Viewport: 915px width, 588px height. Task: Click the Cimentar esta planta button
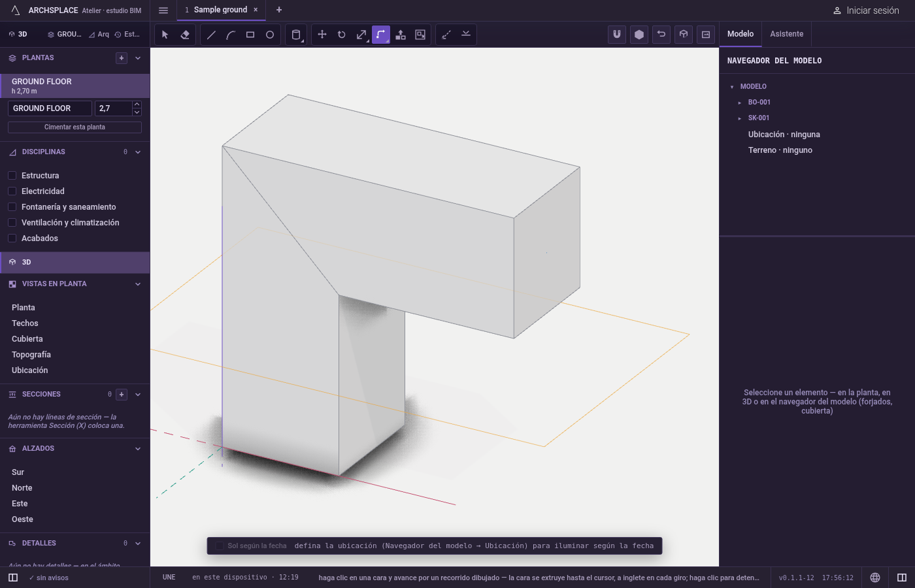tap(75, 127)
